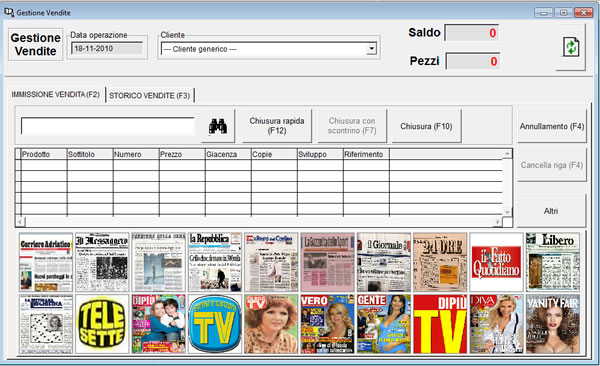Click the product search input field
The width and height of the screenshot is (600, 366).
click(108, 126)
